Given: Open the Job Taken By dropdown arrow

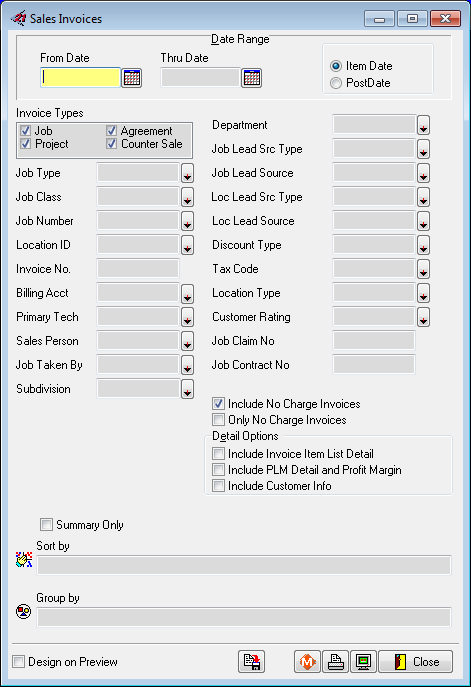Looking at the screenshot, I should tap(188, 365).
